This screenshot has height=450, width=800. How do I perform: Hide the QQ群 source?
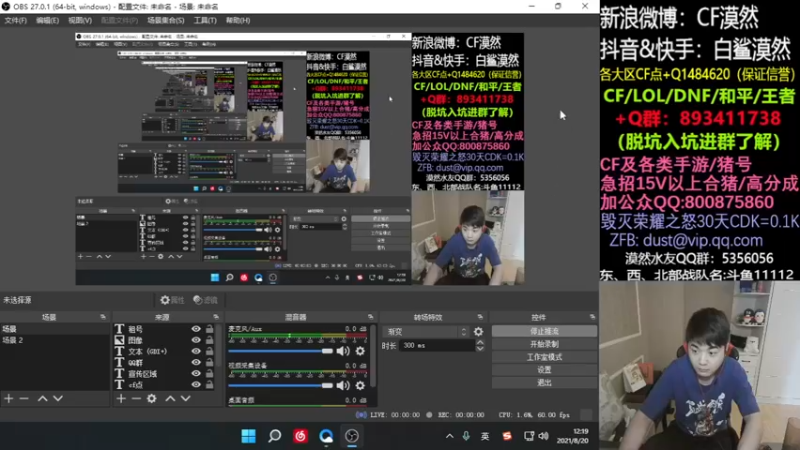[196, 363]
